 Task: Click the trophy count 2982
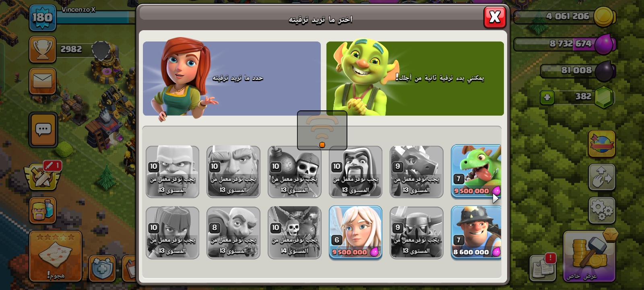pos(71,49)
